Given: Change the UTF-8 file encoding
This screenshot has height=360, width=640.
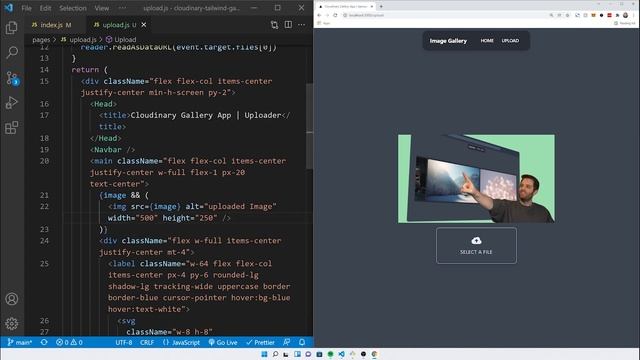Looking at the screenshot, I should pos(124,342).
